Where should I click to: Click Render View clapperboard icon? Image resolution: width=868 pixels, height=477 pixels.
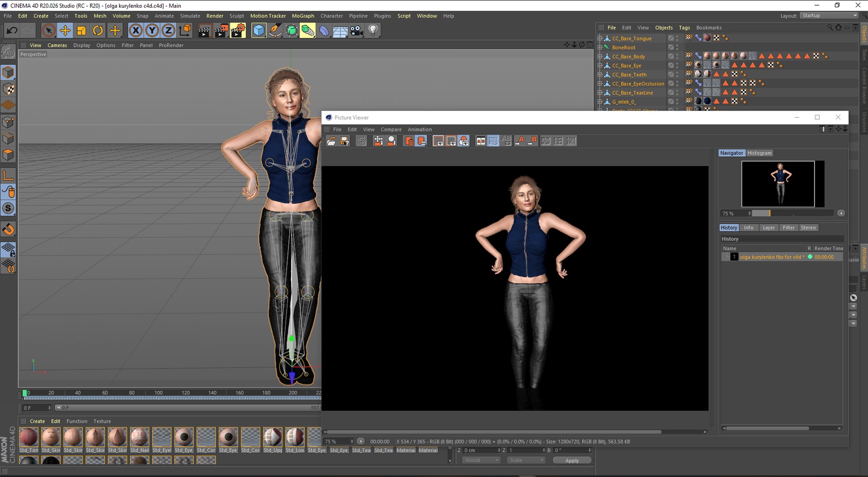204,30
